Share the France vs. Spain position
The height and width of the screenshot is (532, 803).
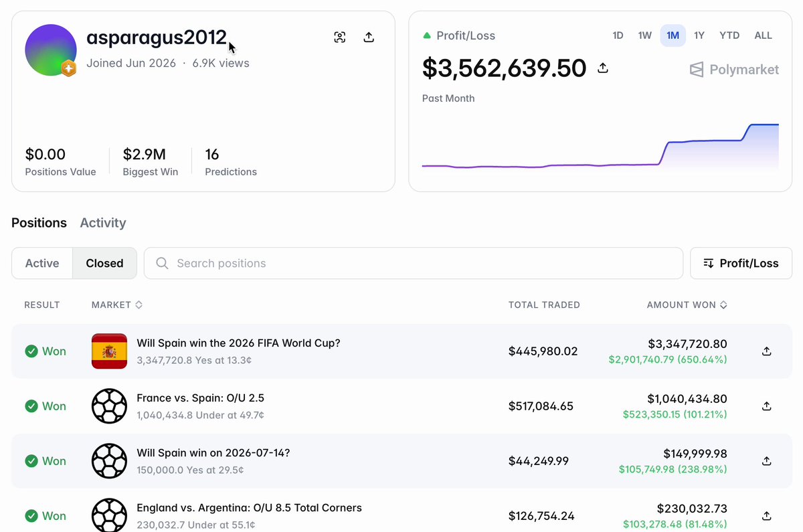[767, 406]
